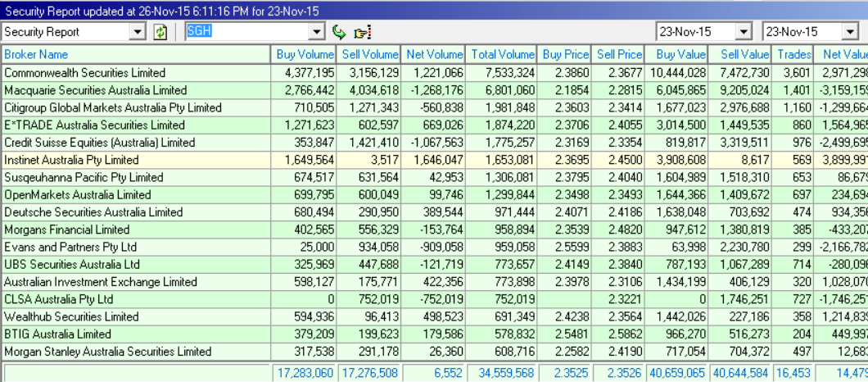This screenshot has height=382, width=868.
Task: Select Commonwealth Securities Limited row
Action: pos(434,73)
